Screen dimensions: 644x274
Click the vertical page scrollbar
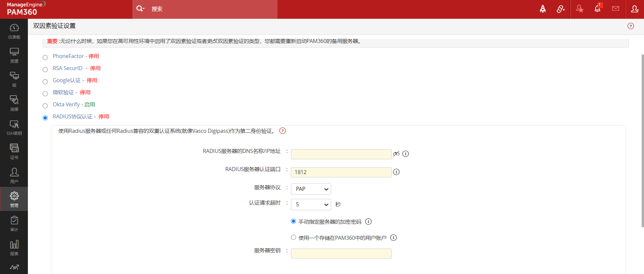click(x=642, y=141)
